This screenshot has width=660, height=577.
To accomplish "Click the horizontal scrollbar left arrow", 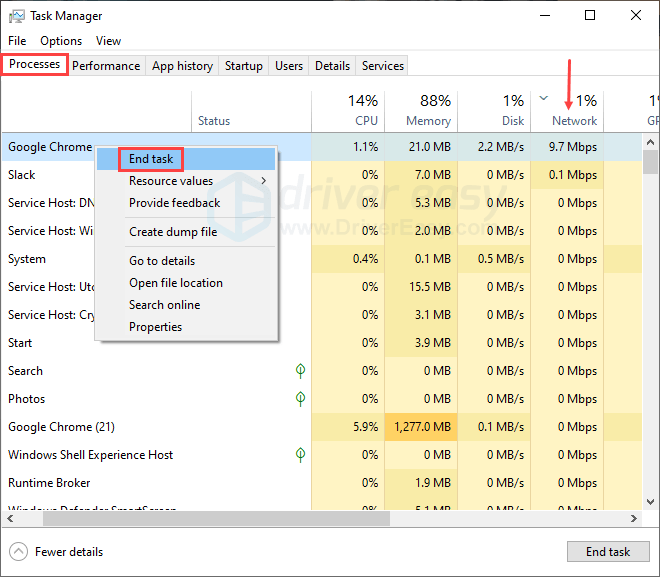I will click(x=10, y=519).
